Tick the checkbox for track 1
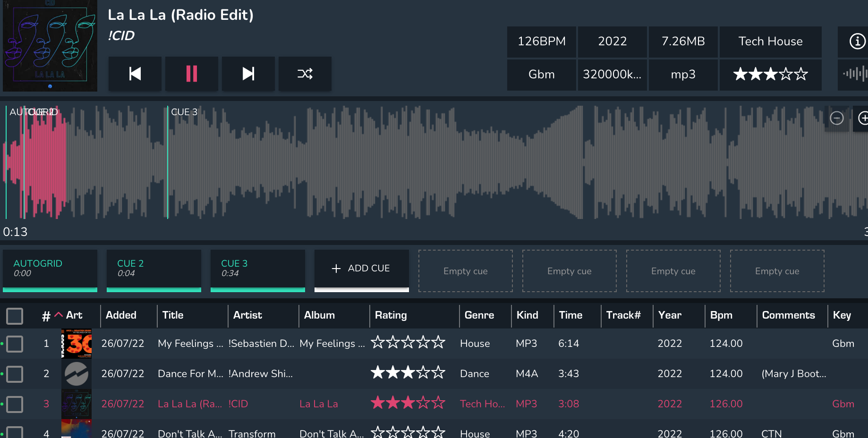868x438 pixels. tap(15, 344)
